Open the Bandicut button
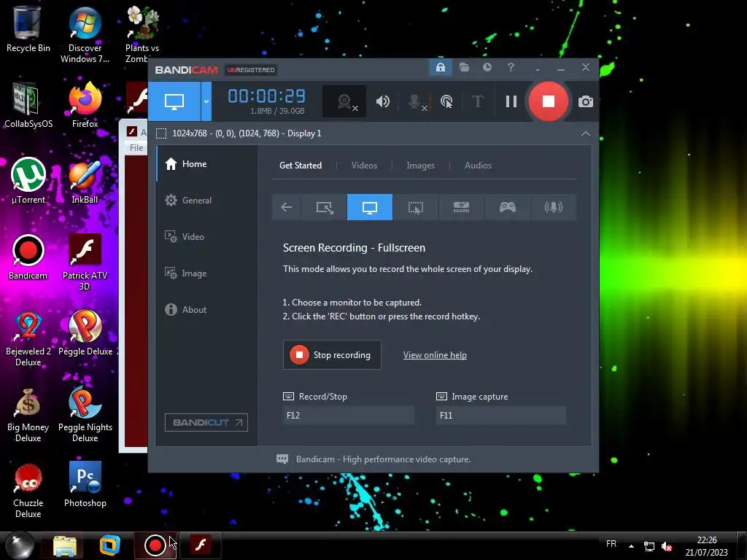The width and height of the screenshot is (747, 560). (x=206, y=422)
